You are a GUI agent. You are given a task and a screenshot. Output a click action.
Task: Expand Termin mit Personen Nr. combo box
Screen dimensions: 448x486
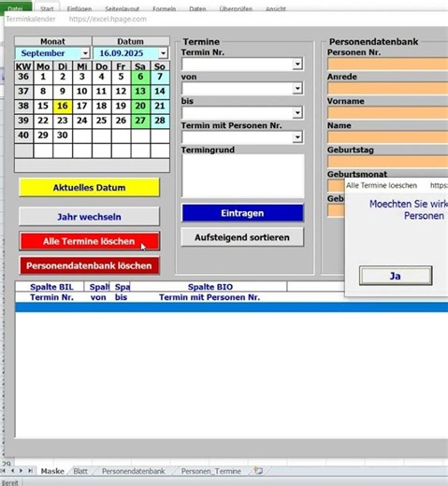tap(297, 137)
